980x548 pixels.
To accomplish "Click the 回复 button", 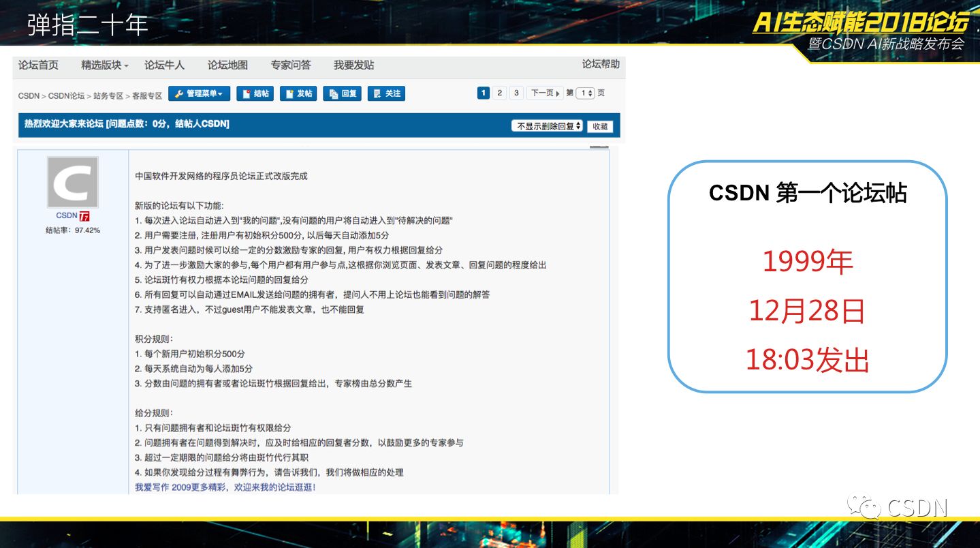I will coord(342,93).
